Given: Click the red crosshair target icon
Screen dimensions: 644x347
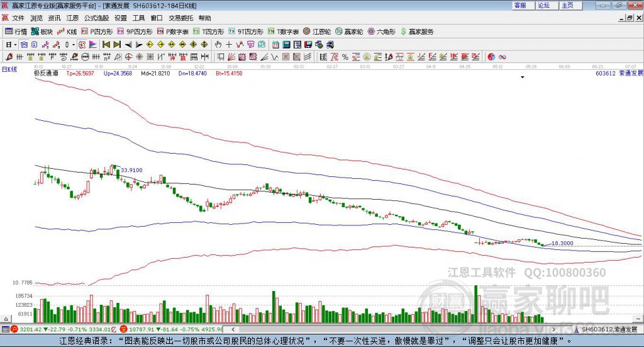Looking at the screenshot, I should 128,57.
